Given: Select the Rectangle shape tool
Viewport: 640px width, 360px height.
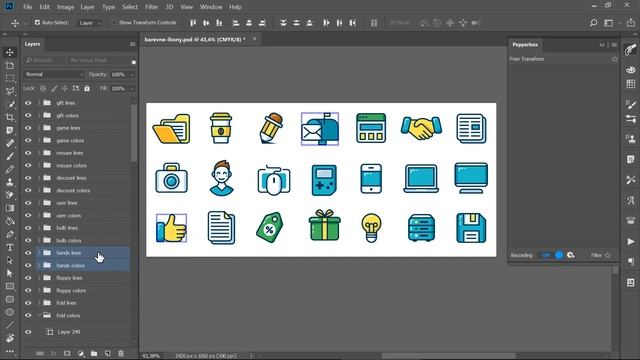Looking at the screenshot, I should pyautogui.click(x=10, y=287).
